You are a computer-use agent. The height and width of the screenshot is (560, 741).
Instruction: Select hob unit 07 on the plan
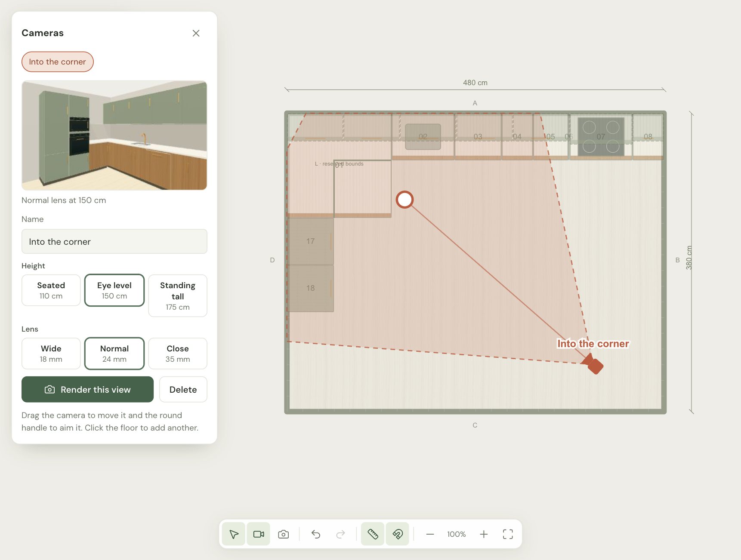pyautogui.click(x=601, y=136)
